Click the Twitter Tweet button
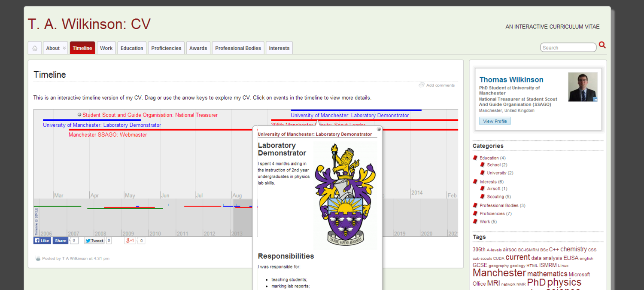 coord(94,241)
